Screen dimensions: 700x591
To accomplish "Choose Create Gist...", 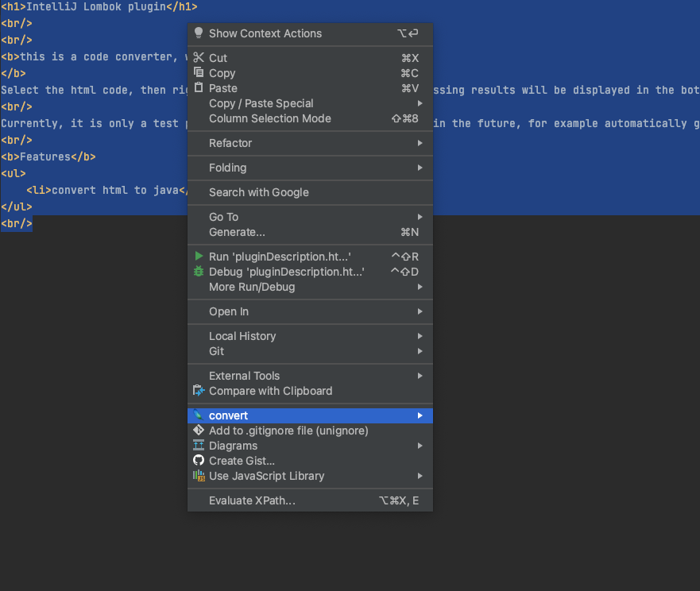I will 310,461.
